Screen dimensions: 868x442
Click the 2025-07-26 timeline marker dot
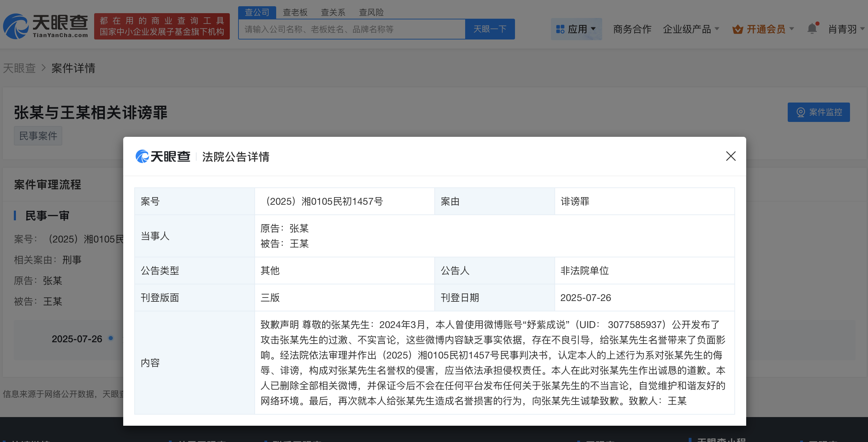point(111,338)
